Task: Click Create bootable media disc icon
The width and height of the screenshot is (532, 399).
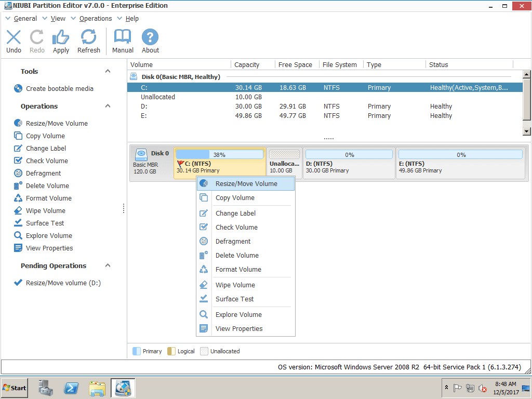Action: coord(18,88)
